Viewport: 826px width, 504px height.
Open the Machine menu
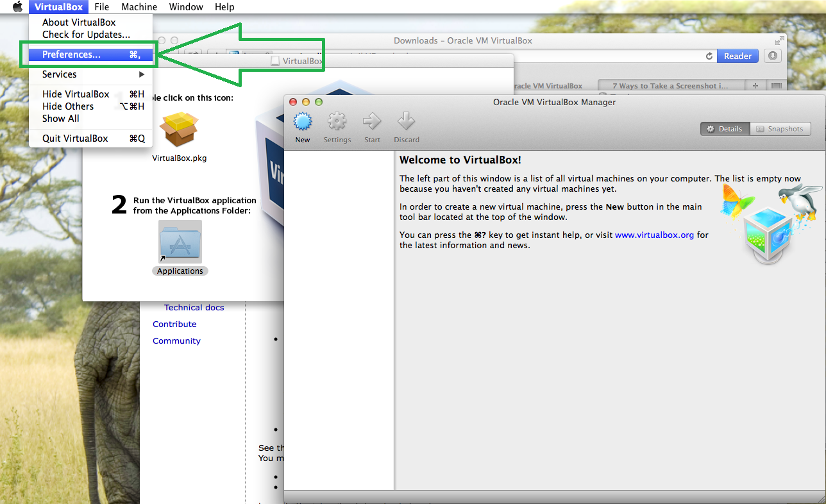[x=139, y=7]
